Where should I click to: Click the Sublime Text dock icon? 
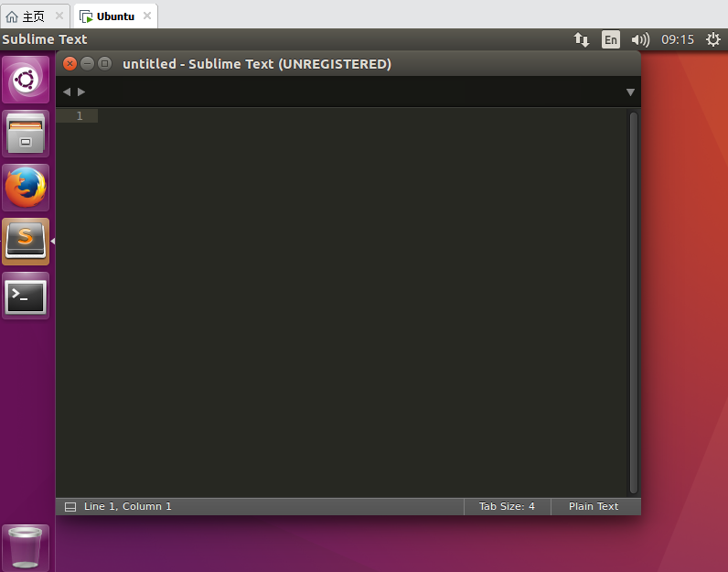click(26, 242)
